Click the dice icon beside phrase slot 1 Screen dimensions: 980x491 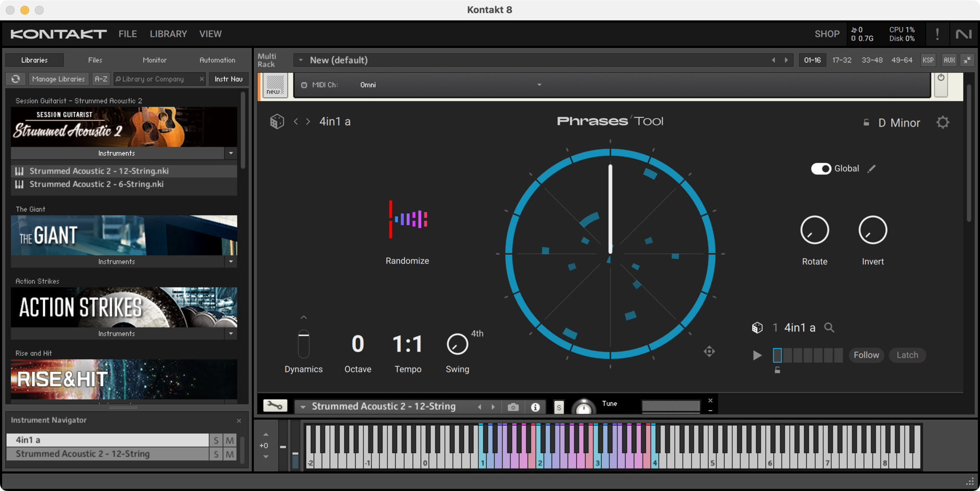point(757,328)
